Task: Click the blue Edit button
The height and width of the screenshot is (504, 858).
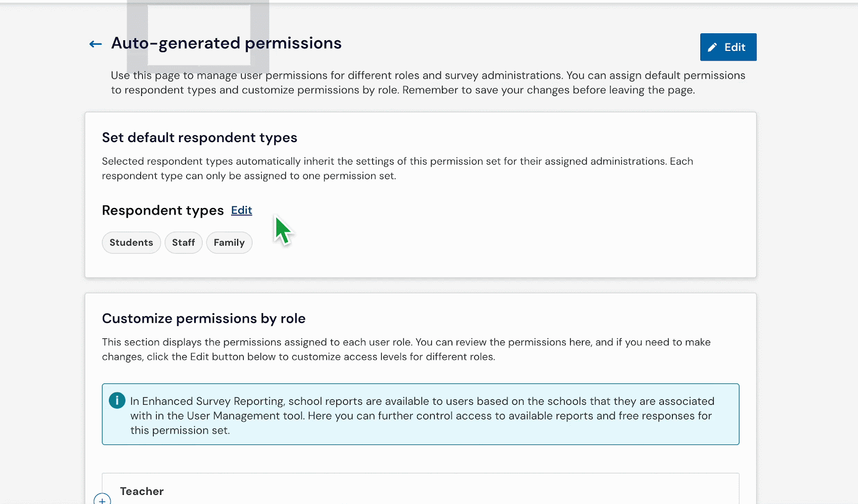Action: coord(728,47)
